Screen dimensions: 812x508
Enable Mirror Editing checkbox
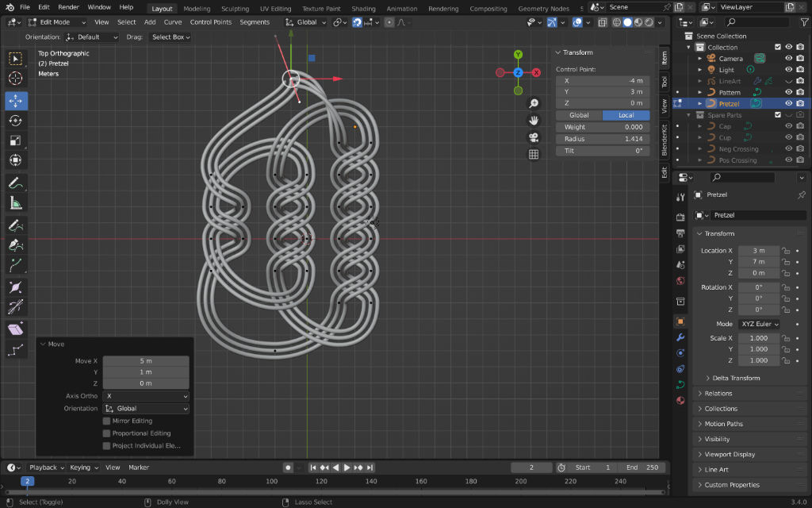(107, 421)
